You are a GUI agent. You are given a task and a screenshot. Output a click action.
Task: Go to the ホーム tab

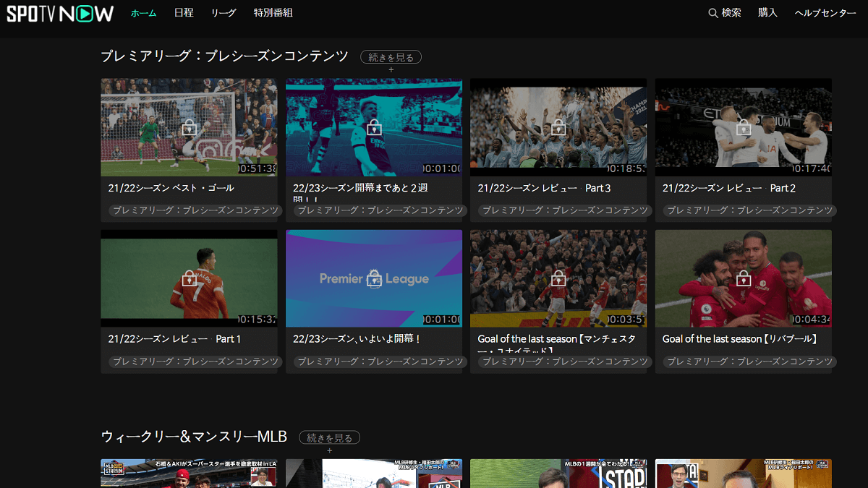click(x=144, y=13)
